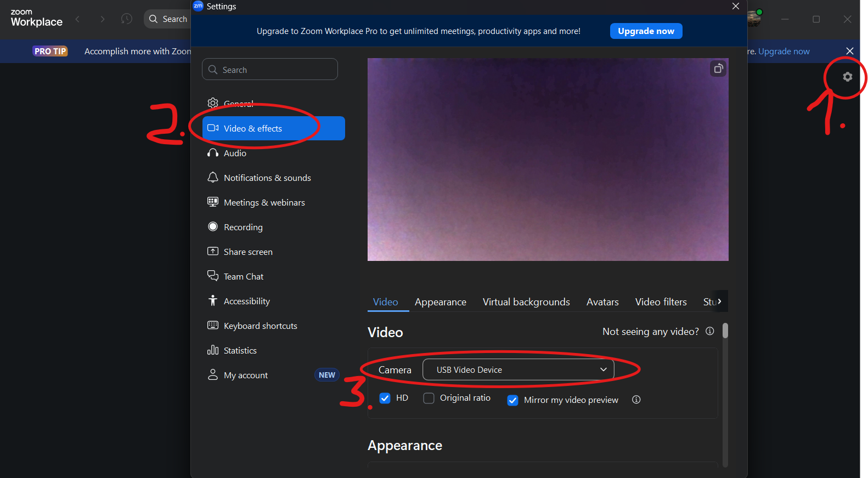
Task: Switch to Virtual backgrounds tab
Action: pyautogui.click(x=526, y=302)
